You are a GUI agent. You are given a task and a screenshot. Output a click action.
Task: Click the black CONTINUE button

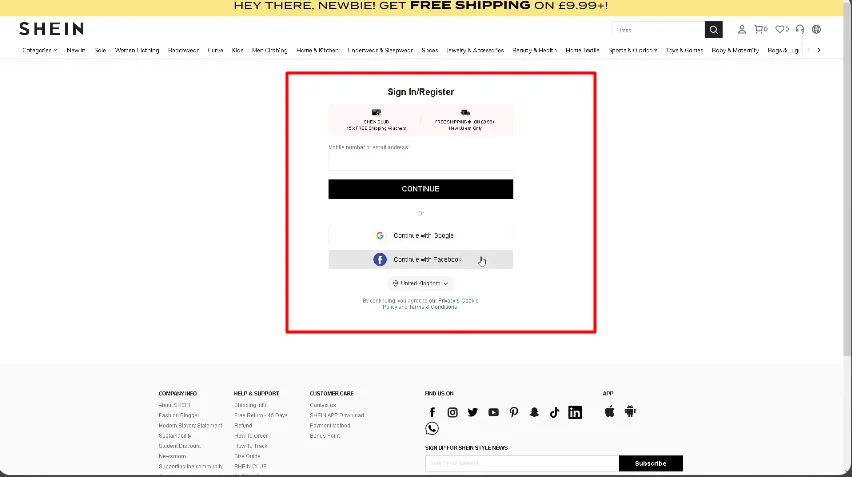click(421, 189)
